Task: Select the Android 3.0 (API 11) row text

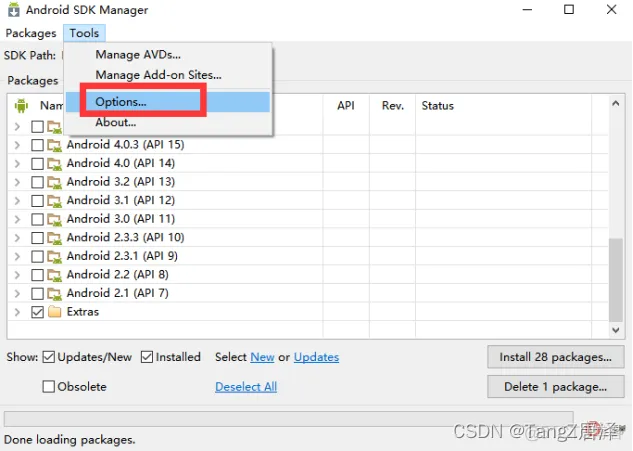Action: click(x=121, y=219)
